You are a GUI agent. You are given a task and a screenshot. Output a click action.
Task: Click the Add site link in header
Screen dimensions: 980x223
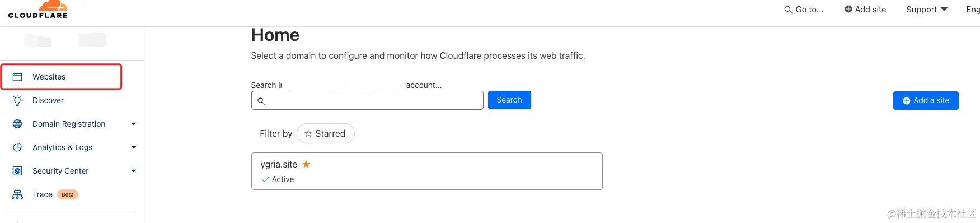click(x=865, y=10)
